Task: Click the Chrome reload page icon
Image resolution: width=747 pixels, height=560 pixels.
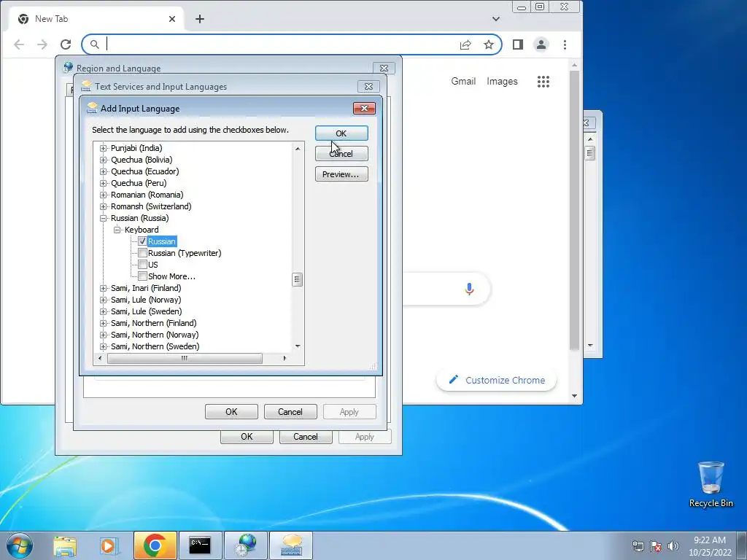Action: [66, 44]
